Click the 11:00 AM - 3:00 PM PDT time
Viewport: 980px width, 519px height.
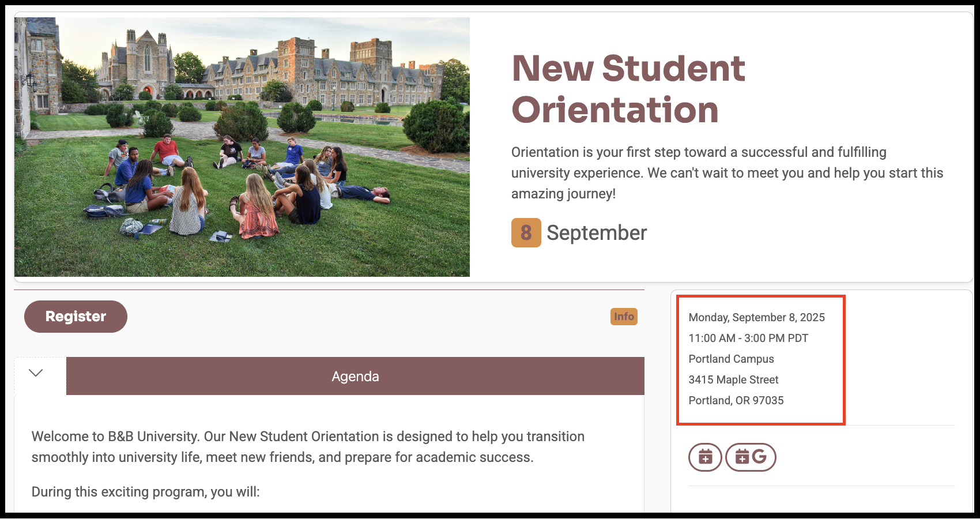[748, 338]
